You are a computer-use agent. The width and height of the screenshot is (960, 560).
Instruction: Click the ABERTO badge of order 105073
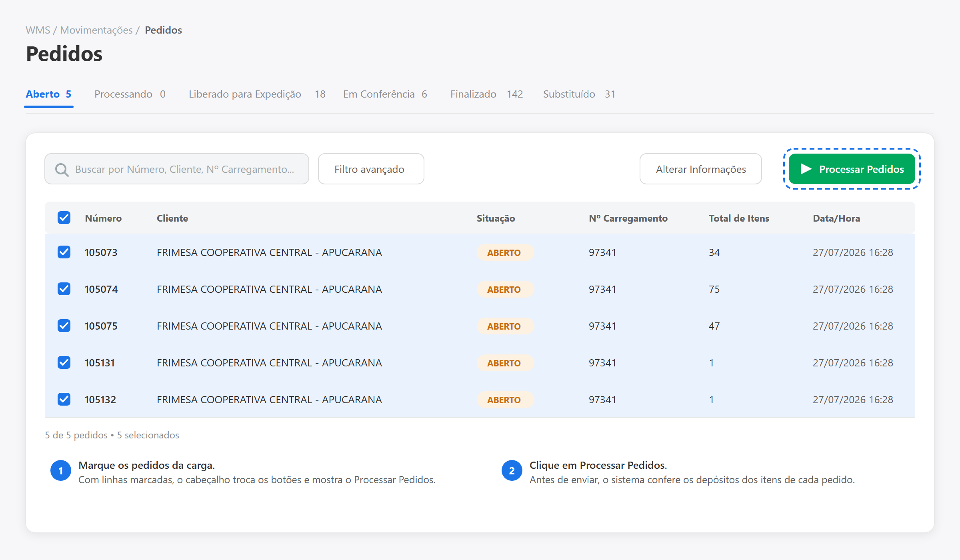(x=505, y=253)
